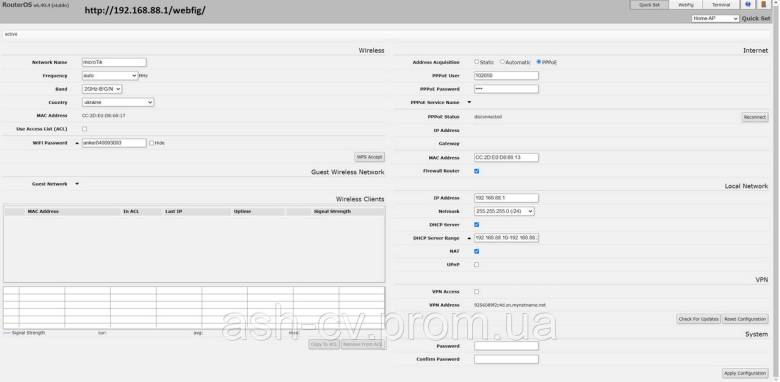Toggle the VPN Access checkbox
Screen dimensions: 780x382
tap(477, 291)
